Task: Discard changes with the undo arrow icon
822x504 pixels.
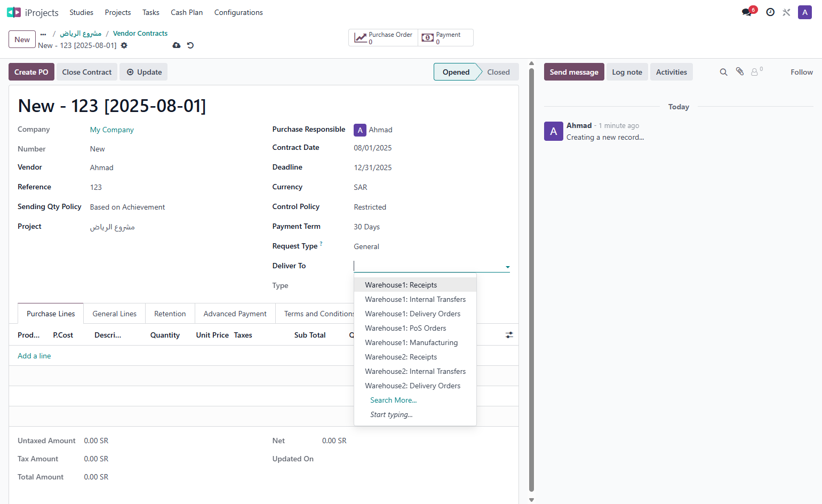Action: pyautogui.click(x=190, y=45)
